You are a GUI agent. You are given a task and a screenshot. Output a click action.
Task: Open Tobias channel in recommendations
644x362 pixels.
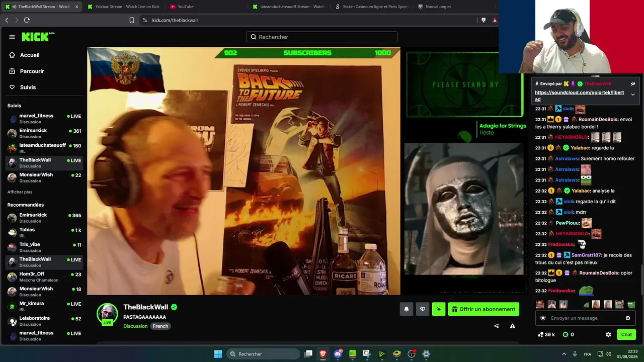tap(44, 232)
